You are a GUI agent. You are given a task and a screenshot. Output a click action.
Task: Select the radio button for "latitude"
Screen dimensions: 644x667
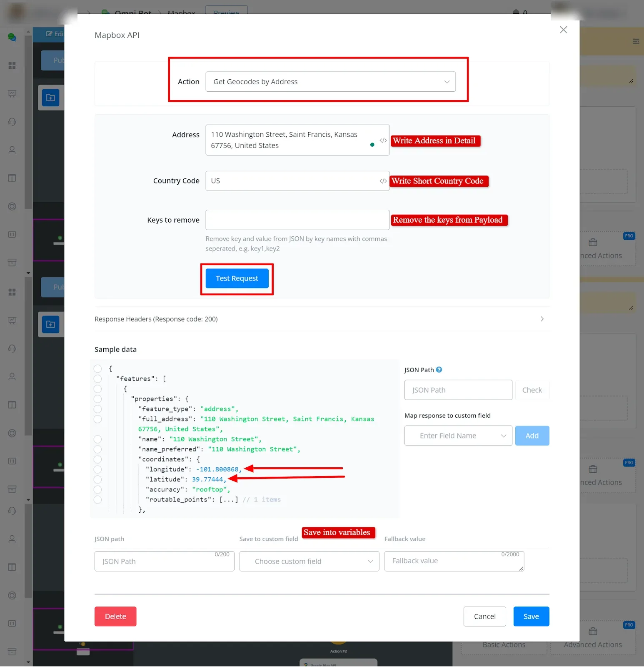tap(98, 479)
